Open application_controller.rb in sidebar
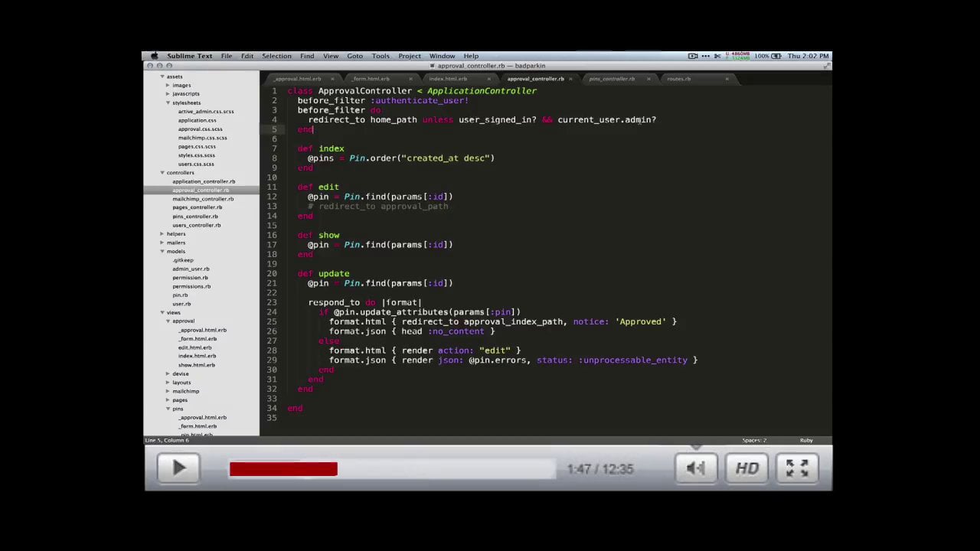 202,181
